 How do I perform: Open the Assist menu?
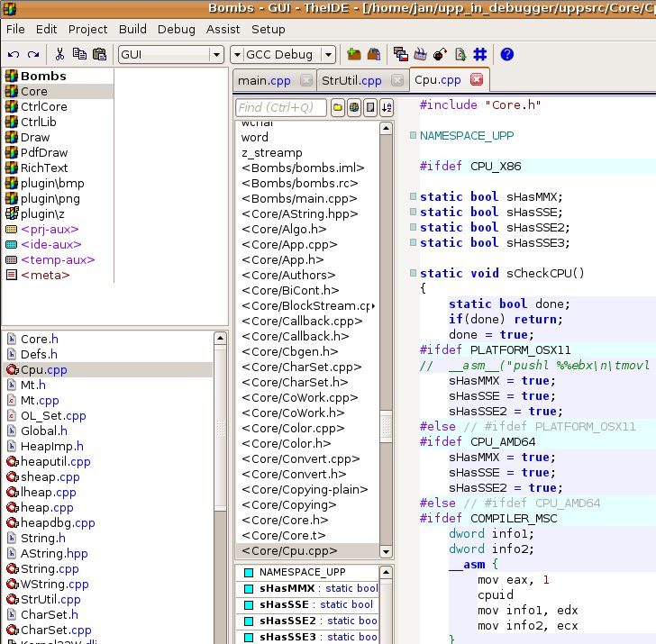coord(223,30)
